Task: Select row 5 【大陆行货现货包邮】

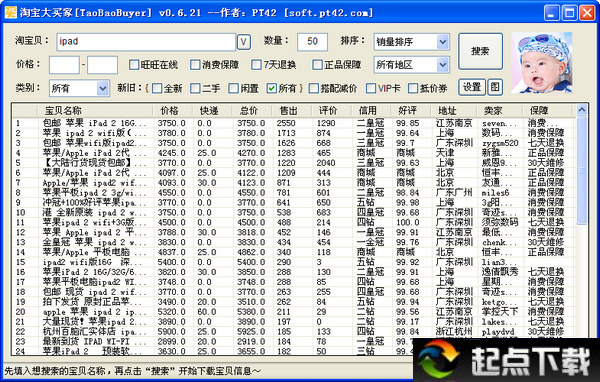Action: 293,163
